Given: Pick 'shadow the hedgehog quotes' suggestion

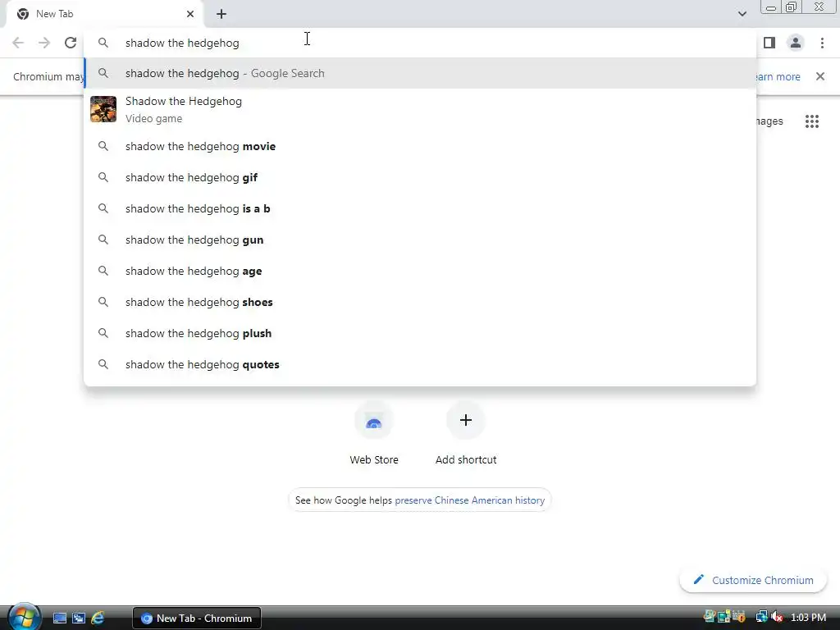Looking at the screenshot, I should point(420,364).
